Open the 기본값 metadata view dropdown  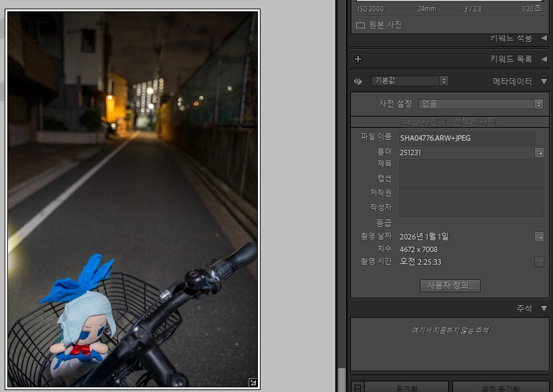point(409,81)
